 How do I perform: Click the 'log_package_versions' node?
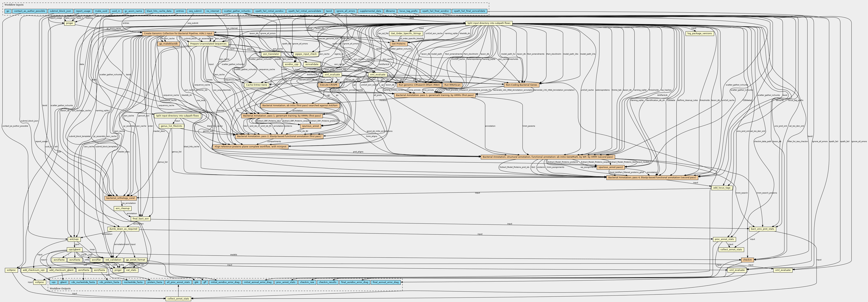tap(699, 33)
